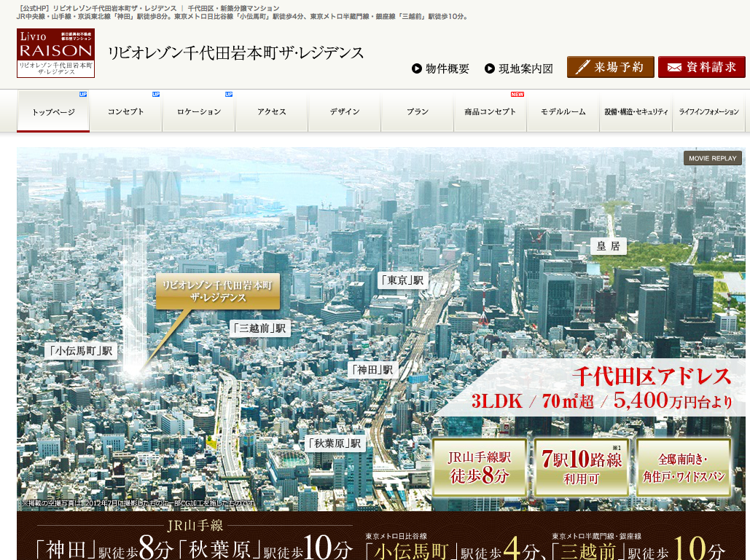Click the MOVIE REPLAY button
Image resolution: width=750 pixels, height=560 pixels.
(x=712, y=158)
